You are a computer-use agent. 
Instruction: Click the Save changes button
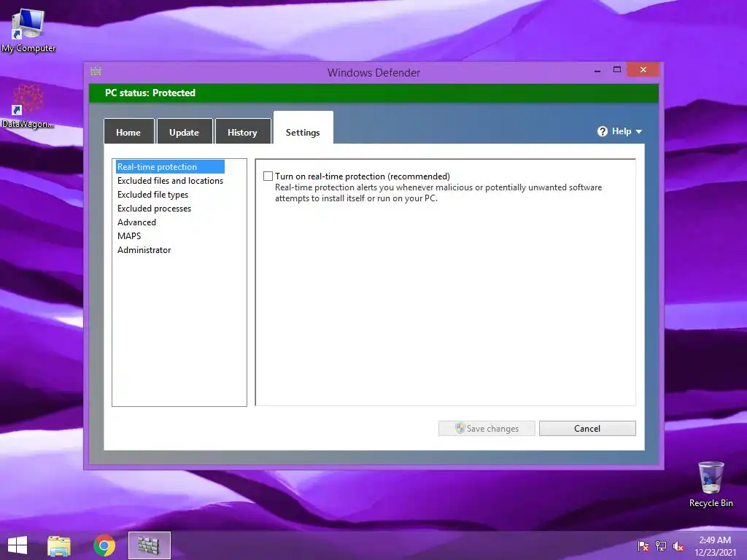(487, 428)
